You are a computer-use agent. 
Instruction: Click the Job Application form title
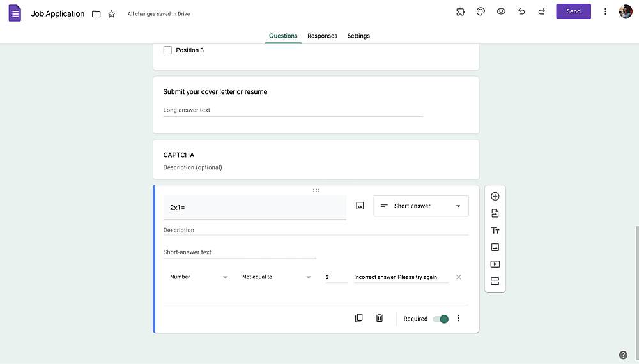pos(58,14)
